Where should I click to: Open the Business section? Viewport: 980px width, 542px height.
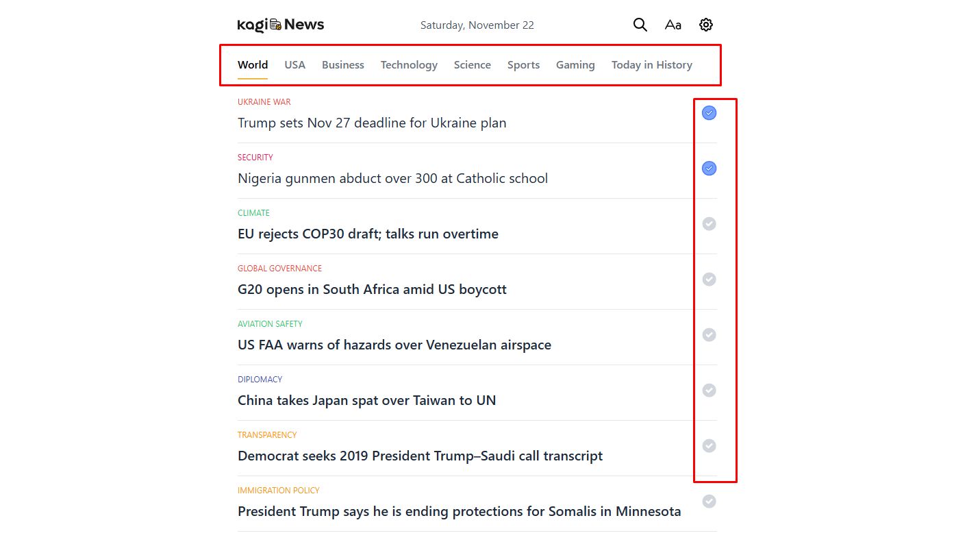tap(342, 64)
